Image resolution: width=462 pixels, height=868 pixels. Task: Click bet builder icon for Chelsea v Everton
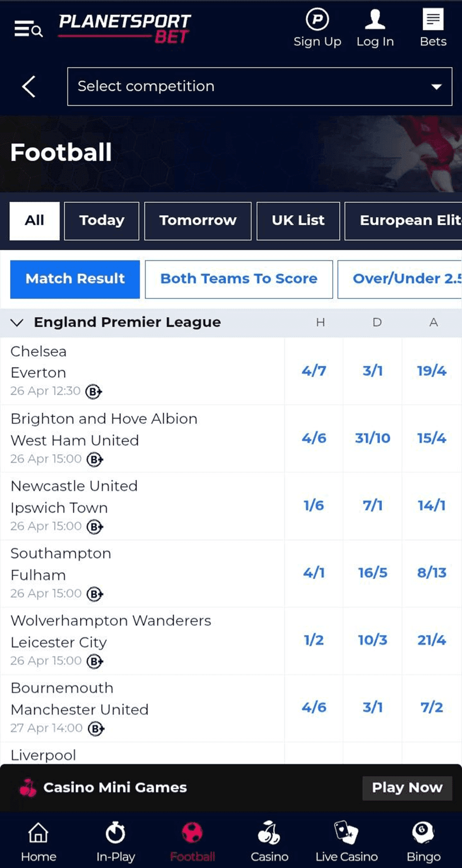tap(93, 392)
